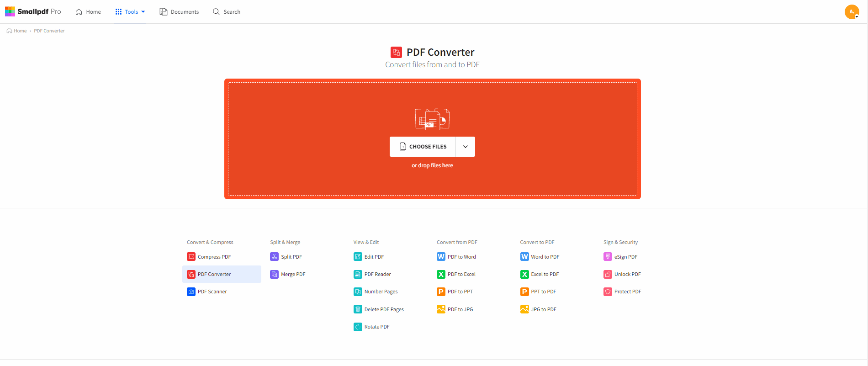Click the Tools grid icon

118,12
